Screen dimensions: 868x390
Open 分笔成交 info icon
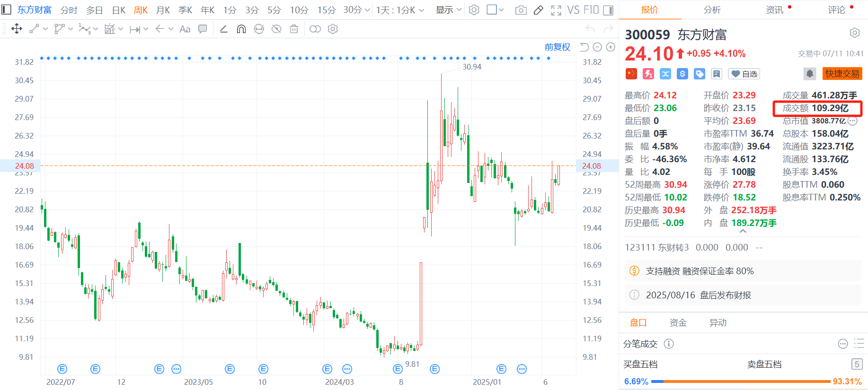pos(669,344)
